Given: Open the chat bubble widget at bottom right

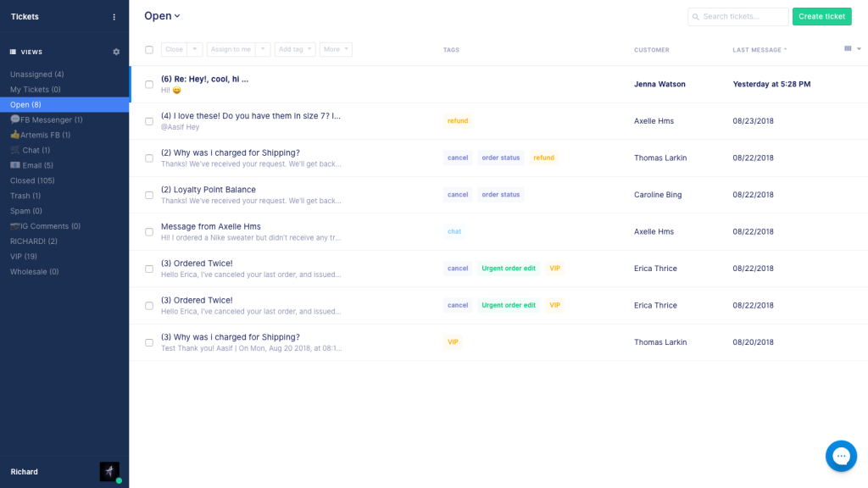Looking at the screenshot, I should (x=841, y=456).
